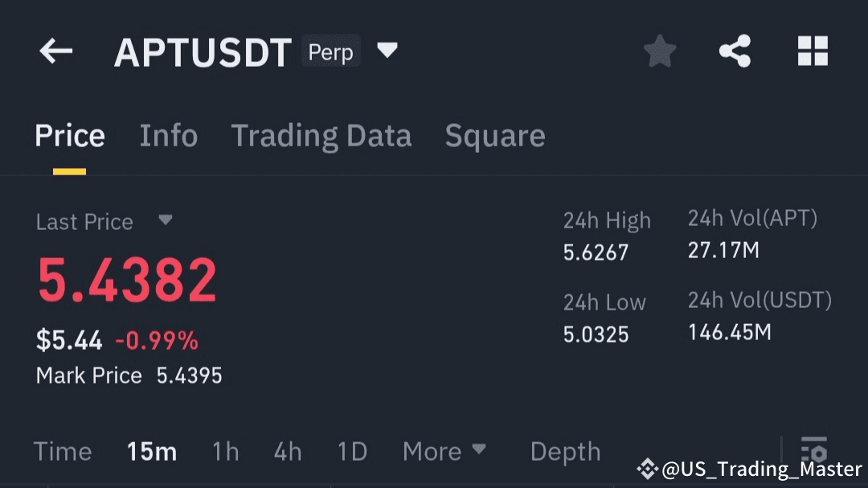Select the Square tab
The height and width of the screenshot is (488, 868).
(x=495, y=136)
